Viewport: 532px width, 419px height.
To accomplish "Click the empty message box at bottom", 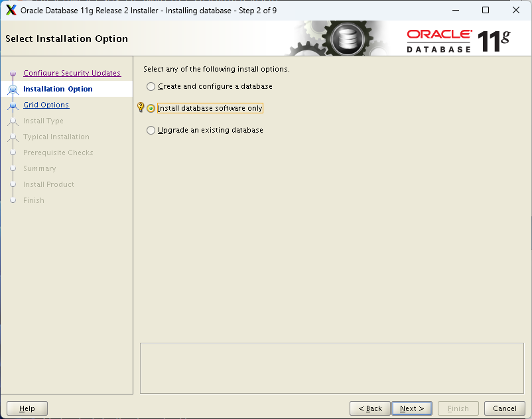I will pos(332,368).
